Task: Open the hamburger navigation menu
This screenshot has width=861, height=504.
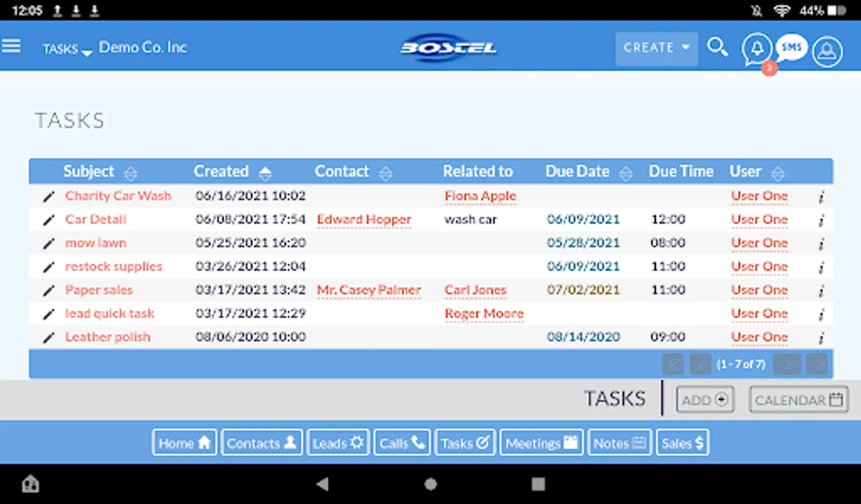Action: (12, 46)
